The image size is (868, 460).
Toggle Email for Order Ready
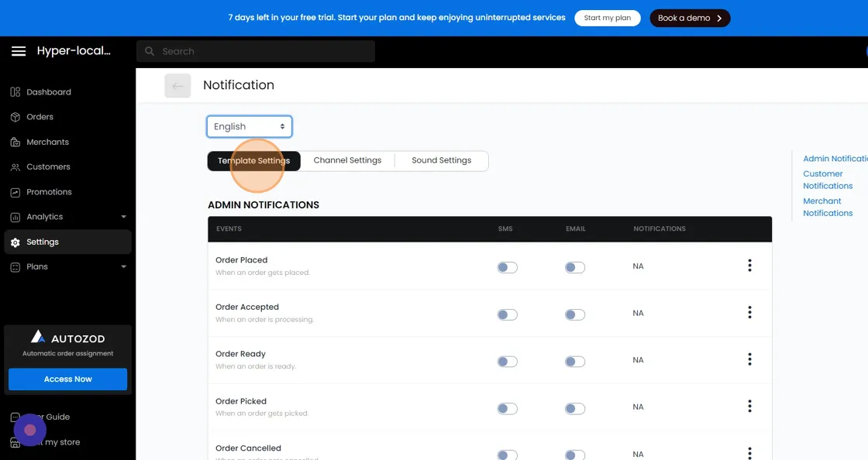click(x=574, y=362)
